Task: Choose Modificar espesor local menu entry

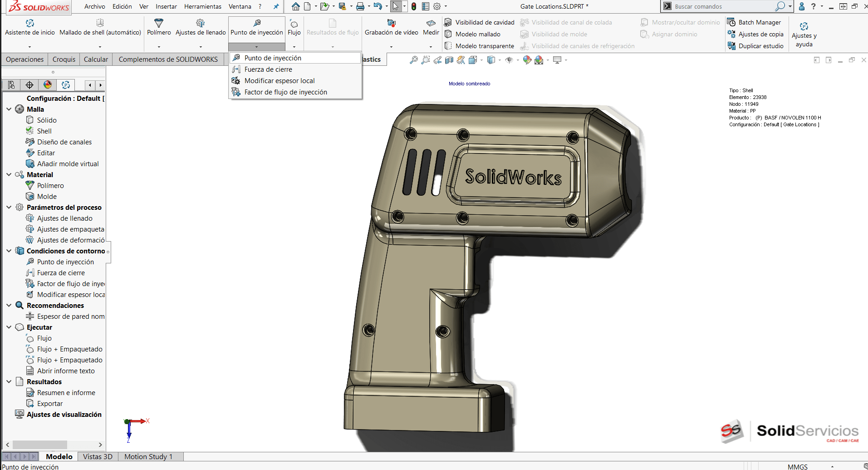Action: point(295,81)
